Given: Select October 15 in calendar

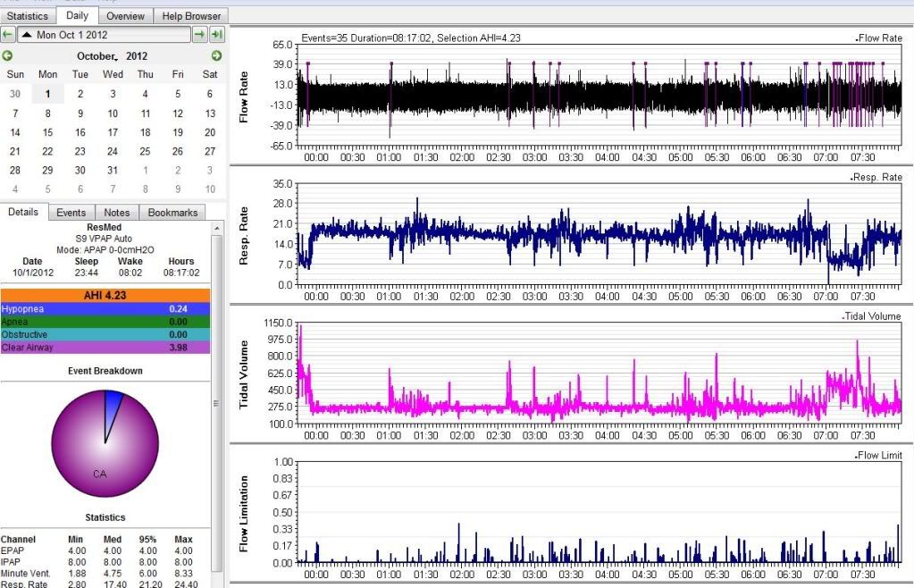Looking at the screenshot, I should (47, 132).
